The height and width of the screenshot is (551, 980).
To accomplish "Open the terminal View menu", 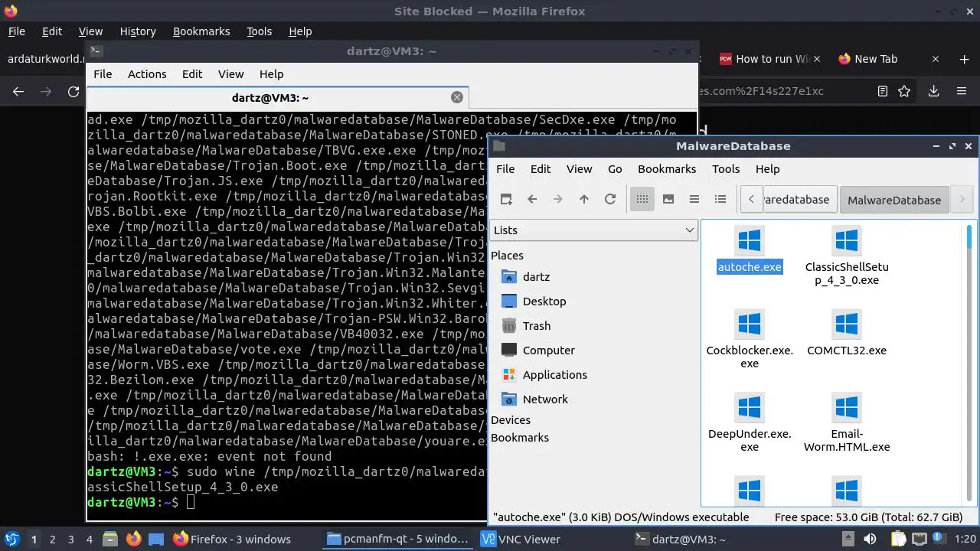I will click(230, 73).
